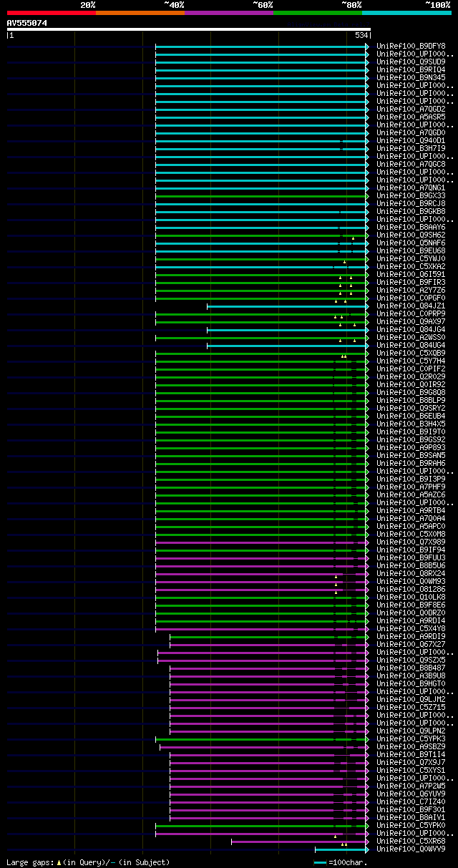Viewport: 458px width, 868px height.
Task: Open the UniRef100_Q9SUD9 hit label
Action: [x=411, y=62]
